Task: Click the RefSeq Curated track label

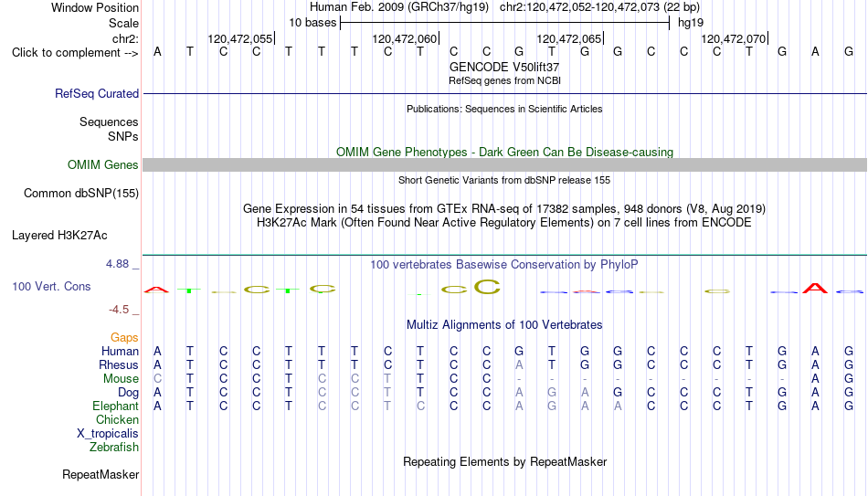Action: (x=97, y=93)
